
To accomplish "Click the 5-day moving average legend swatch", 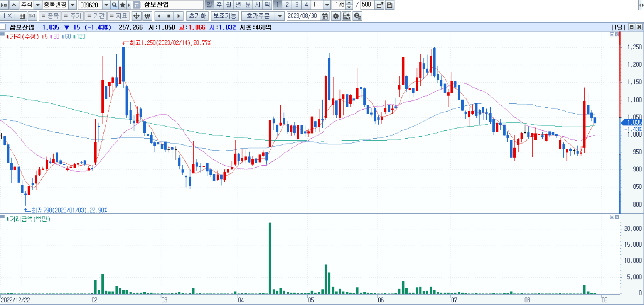I will 42,36.
